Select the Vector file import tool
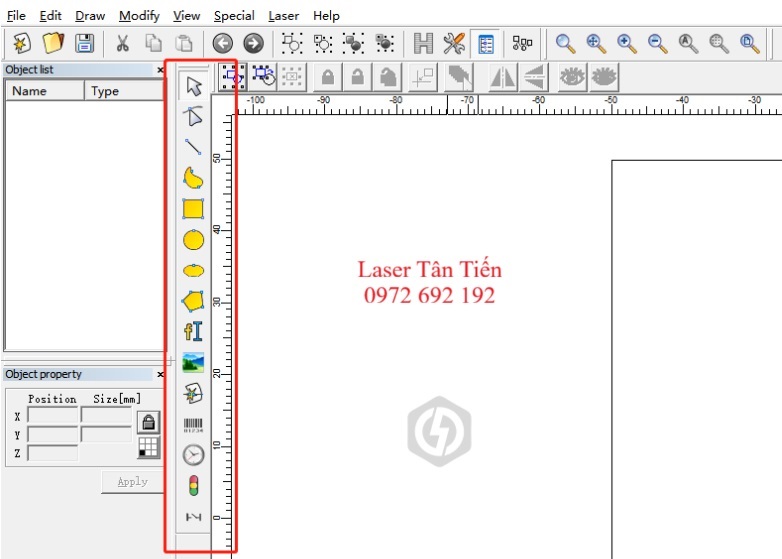The image size is (782, 559). tap(193, 393)
